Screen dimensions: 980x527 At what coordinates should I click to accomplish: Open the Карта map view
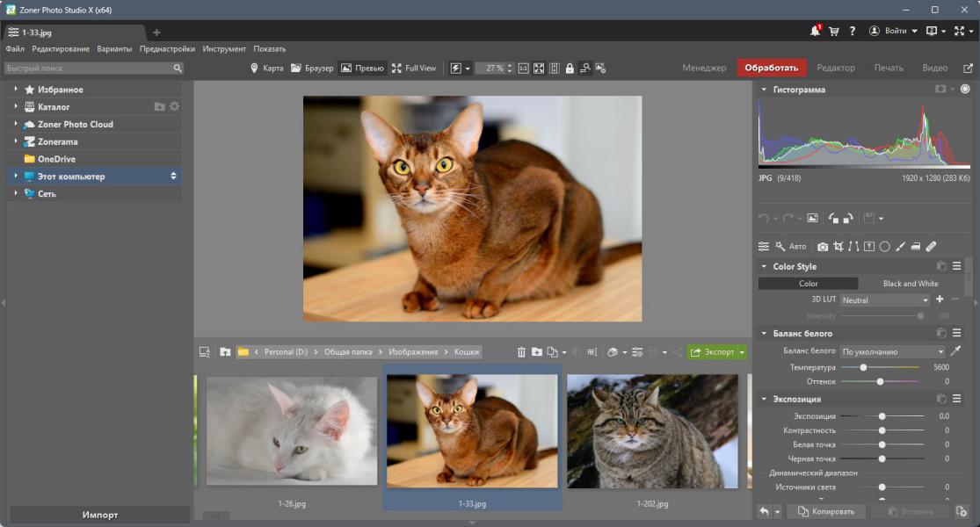[x=266, y=68]
